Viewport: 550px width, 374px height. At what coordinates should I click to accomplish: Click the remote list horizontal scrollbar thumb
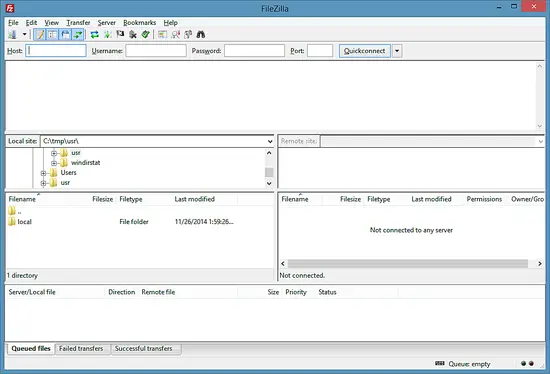point(408,263)
